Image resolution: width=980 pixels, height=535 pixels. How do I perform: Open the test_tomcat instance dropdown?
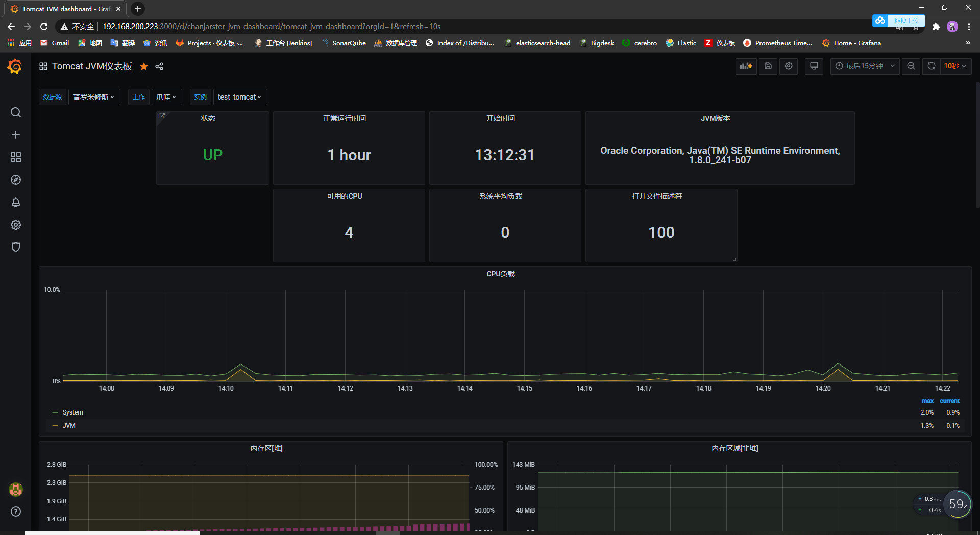click(x=240, y=97)
